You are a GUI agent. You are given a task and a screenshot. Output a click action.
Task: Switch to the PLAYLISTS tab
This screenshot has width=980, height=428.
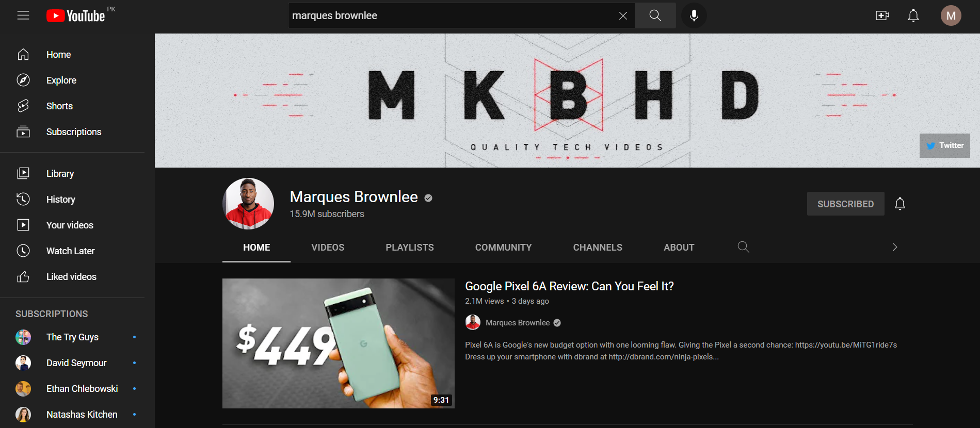coord(410,248)
